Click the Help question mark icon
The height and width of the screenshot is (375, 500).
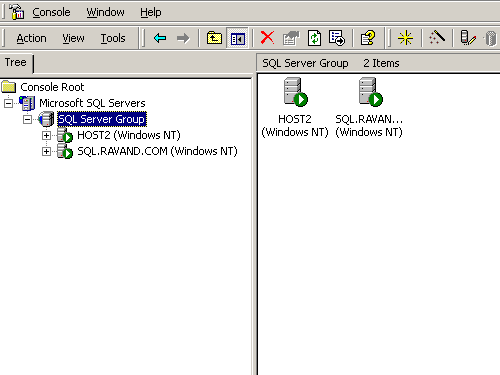point(368,38)
